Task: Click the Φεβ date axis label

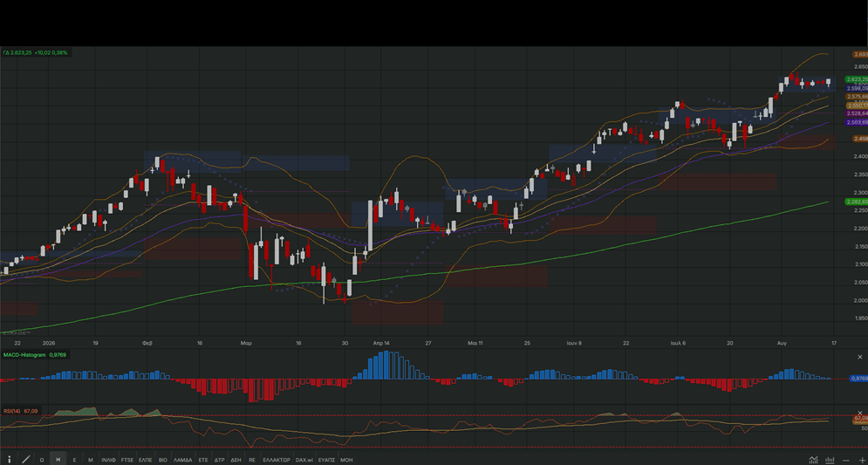Action: (147, 343)
